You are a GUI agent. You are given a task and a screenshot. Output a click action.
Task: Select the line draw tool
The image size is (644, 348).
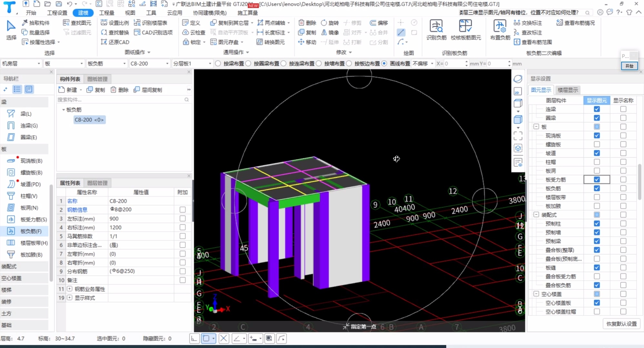(x=401, y=32)
